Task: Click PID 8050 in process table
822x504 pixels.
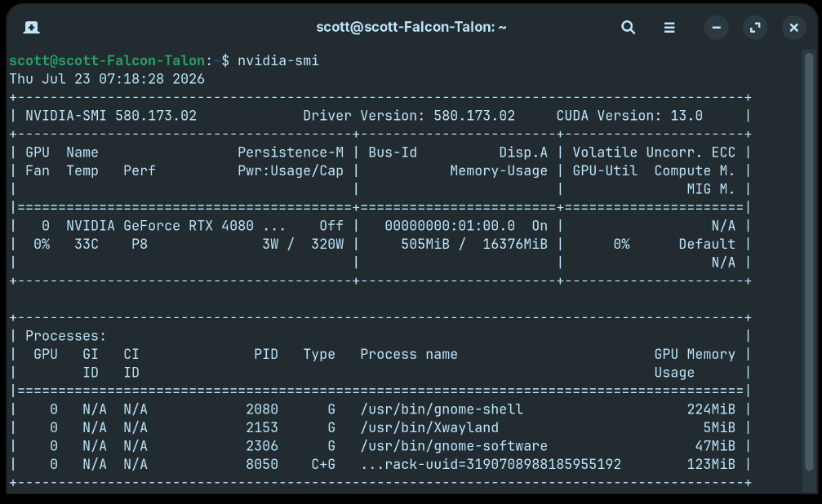Action: click(x=262, y=464)
